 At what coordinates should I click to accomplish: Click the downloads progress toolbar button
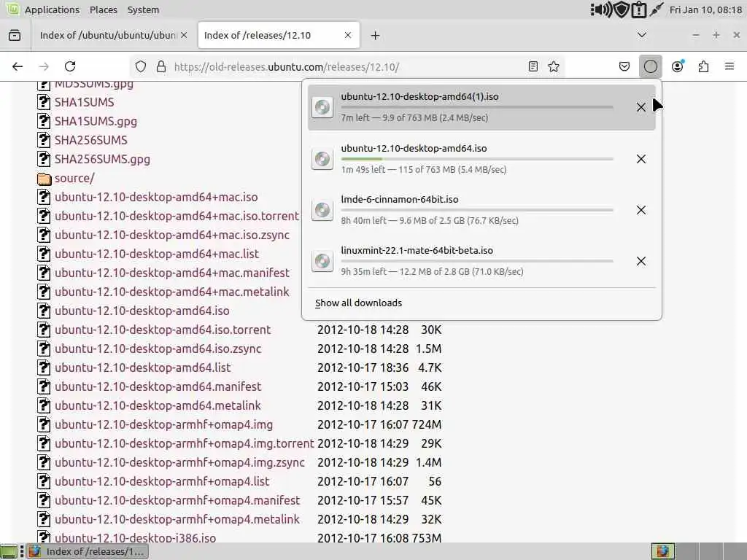point(650,66)
